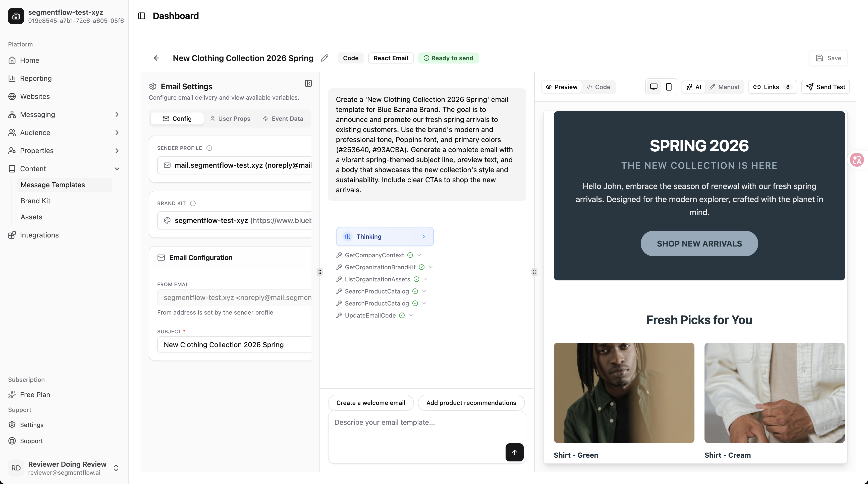Open the Links panel showing 8 links
868x484 pixels.
click(x=772, y=87)
